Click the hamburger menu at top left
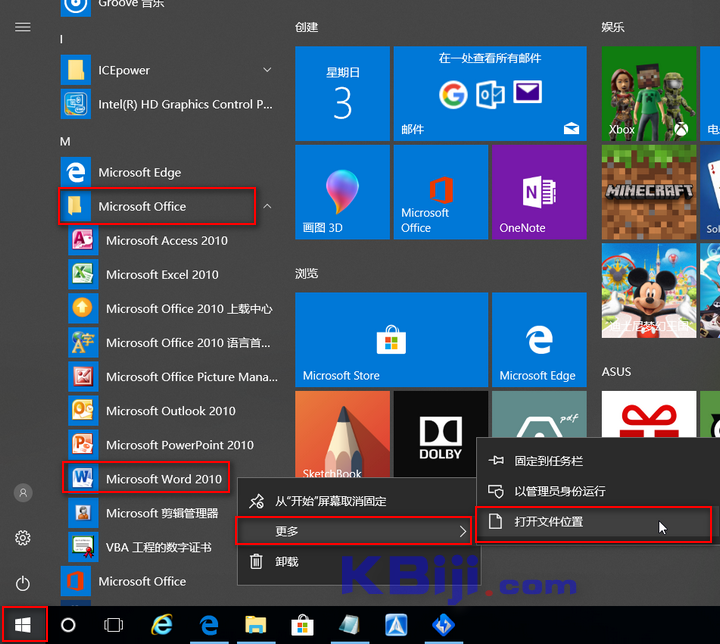Viewport: 720px width, 644px height. [x=23, y=27]
